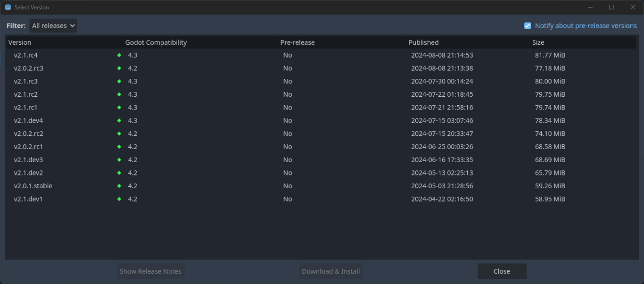Viewport: 644px width, 284px height.
Task: Select version v2.1.rc3
Action: tap(26, 81)
